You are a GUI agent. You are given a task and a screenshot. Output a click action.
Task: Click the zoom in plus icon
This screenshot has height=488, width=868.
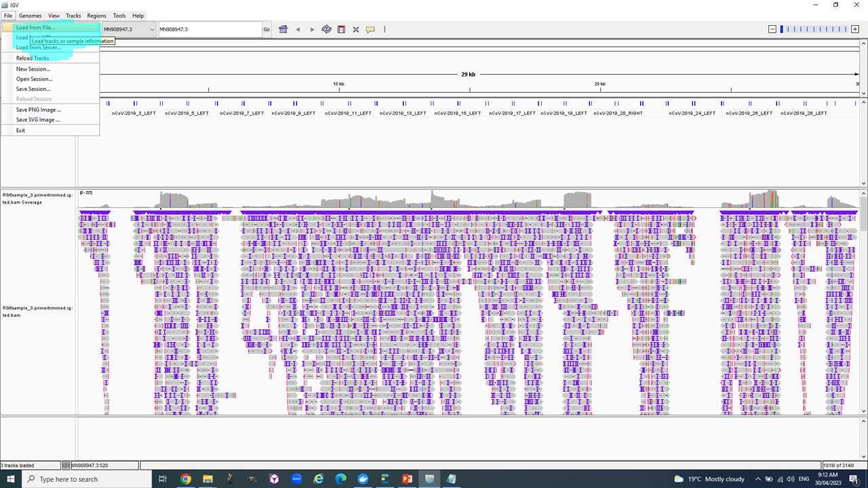coord(855,29)
